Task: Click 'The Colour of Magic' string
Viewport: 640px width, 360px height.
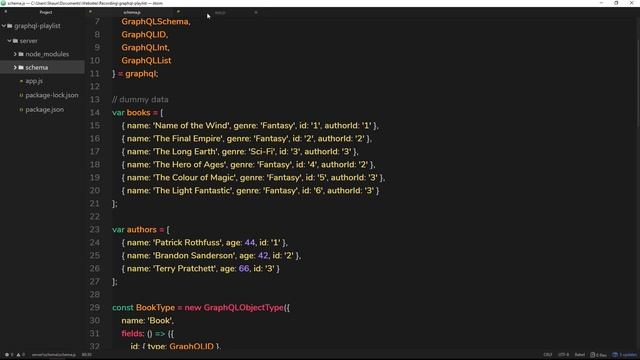Action: click(x=195, y=178)
